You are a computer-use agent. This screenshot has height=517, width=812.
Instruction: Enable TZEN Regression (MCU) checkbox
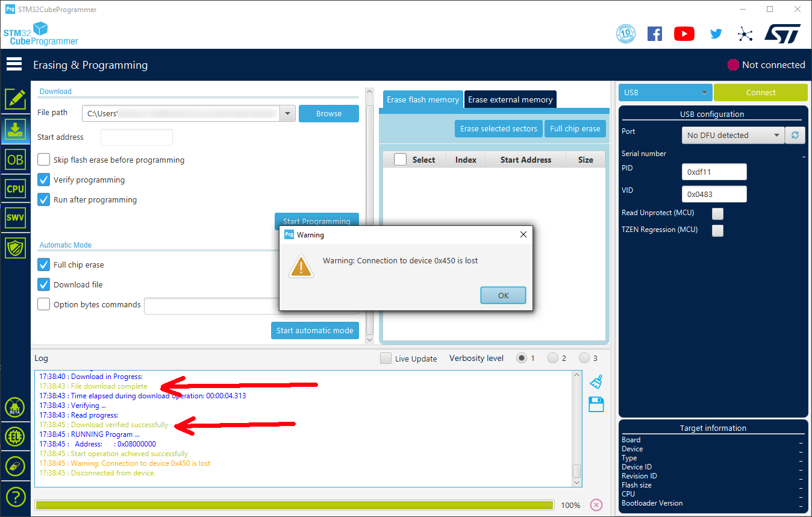(x=717, y=230)
